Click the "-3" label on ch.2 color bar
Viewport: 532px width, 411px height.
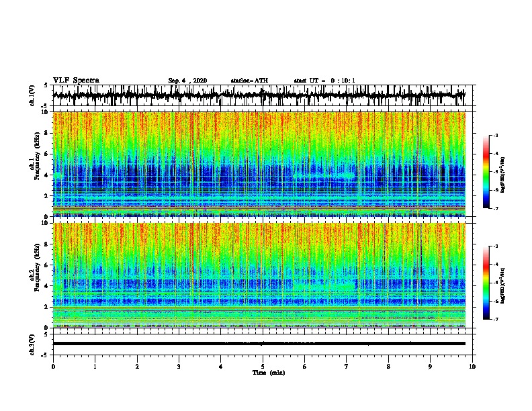coord(496,246)
